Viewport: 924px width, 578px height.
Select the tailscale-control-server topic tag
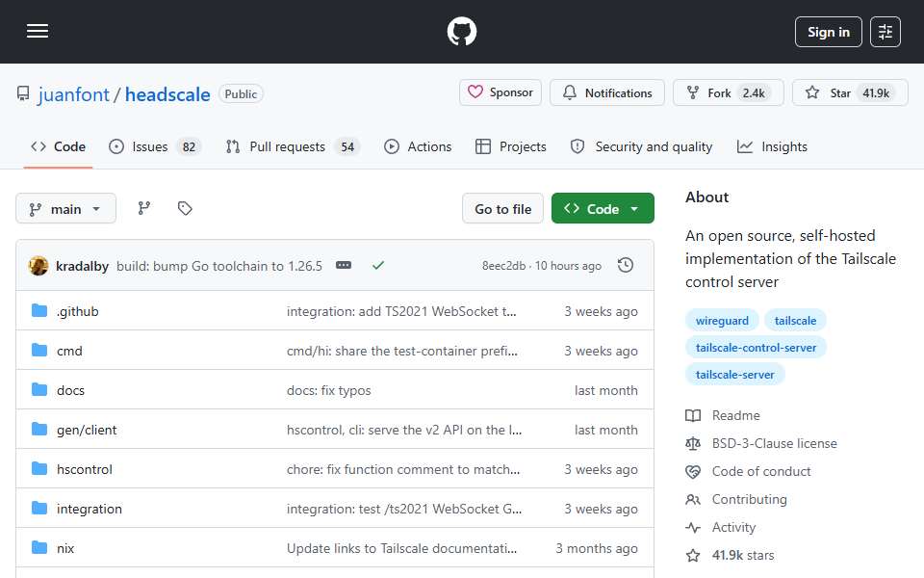[x=756, y=348]
